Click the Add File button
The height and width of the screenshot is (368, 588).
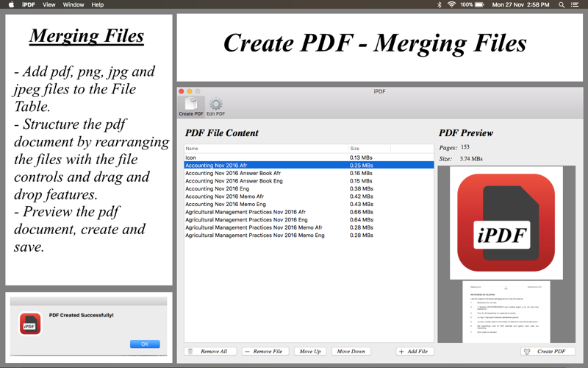pyautogui.click(x=415, y=351)
